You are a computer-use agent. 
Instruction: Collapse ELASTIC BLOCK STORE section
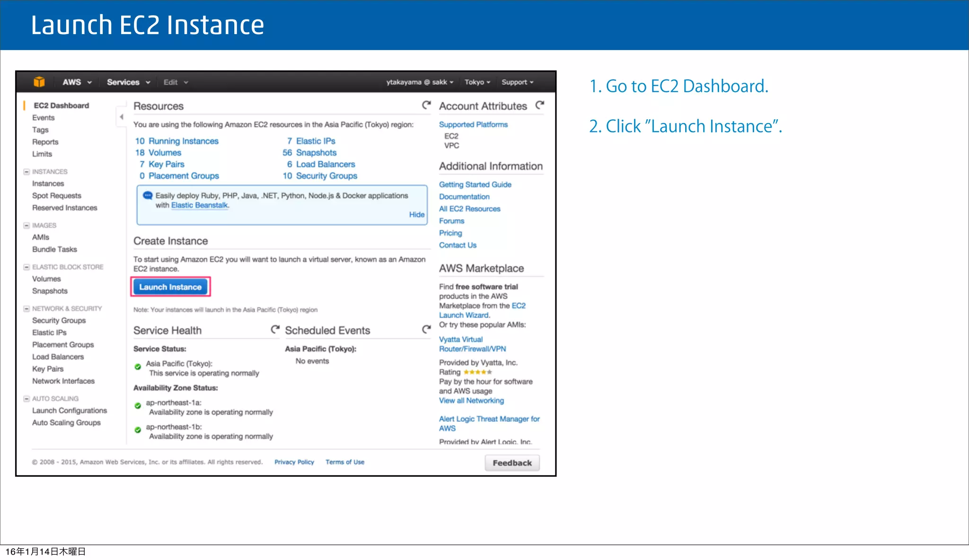click(27, 267)
